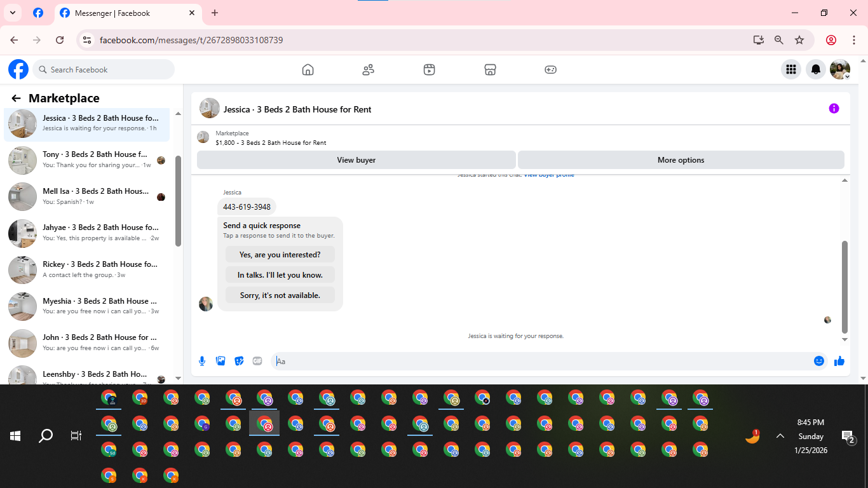Image resolution: width=868 pixels, height=488 pixels.
Task: Open Tony's 3 Beds 2 Bath conversation
Action: click(87, 159)
